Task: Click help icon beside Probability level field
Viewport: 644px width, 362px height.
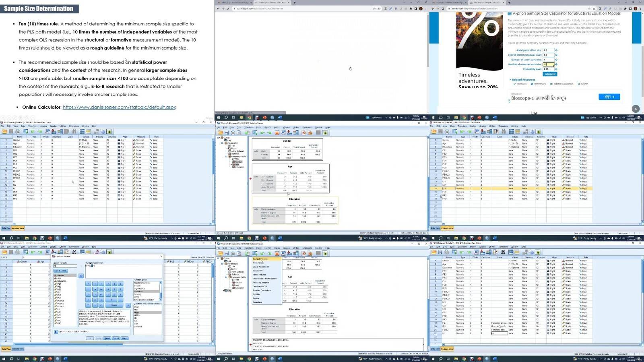Action: point(556,69)
